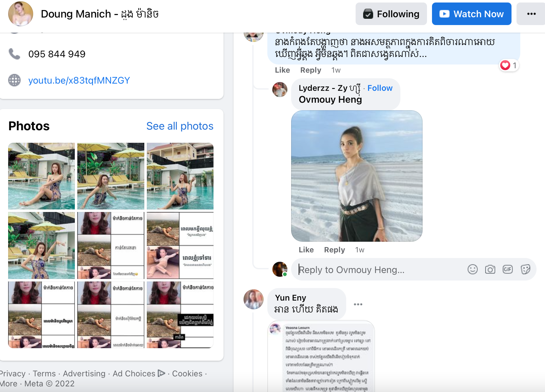The height and width of the screenshot is (392, 545).
Task: Click the emoji icon in reply box
Action: tap(472, 269)
